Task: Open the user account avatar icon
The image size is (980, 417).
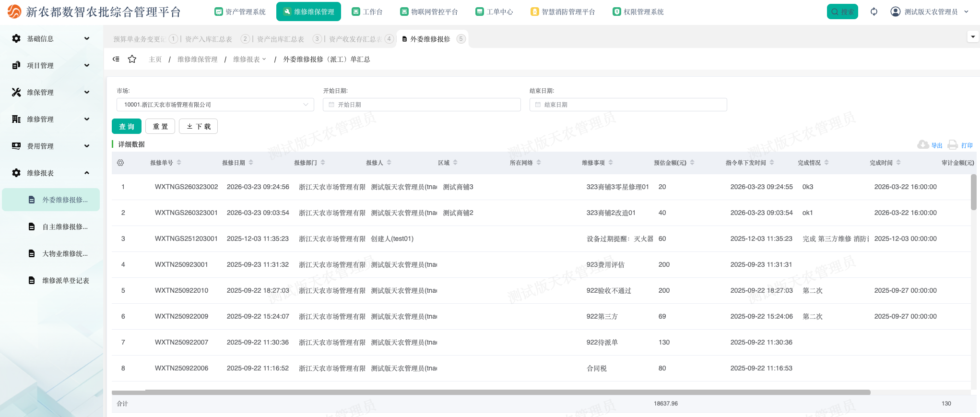Action: pyautogui.click(x=895, y=12)
